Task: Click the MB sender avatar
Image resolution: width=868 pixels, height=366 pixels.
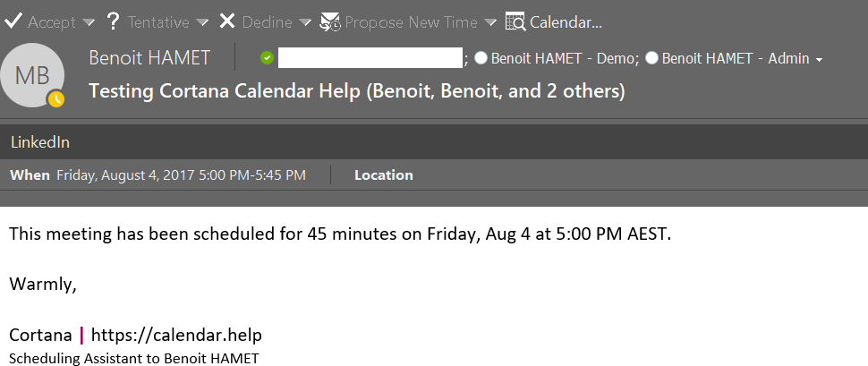Action: click(33, 75)
